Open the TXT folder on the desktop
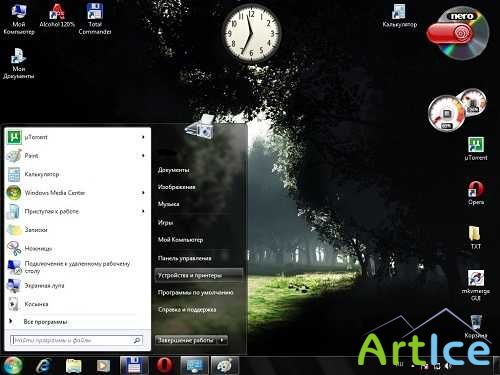 pos(475,237)
